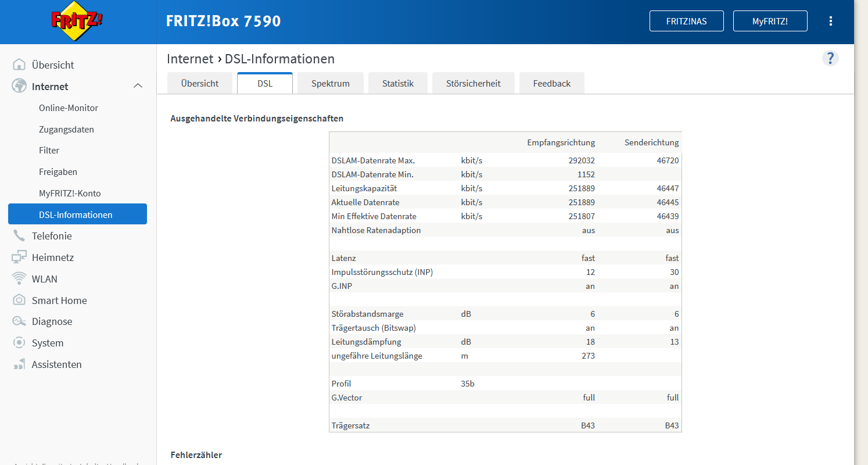The image size is (868, 465).
Task: Click the Leitungskapazität row label
Action: click(364, 188)
